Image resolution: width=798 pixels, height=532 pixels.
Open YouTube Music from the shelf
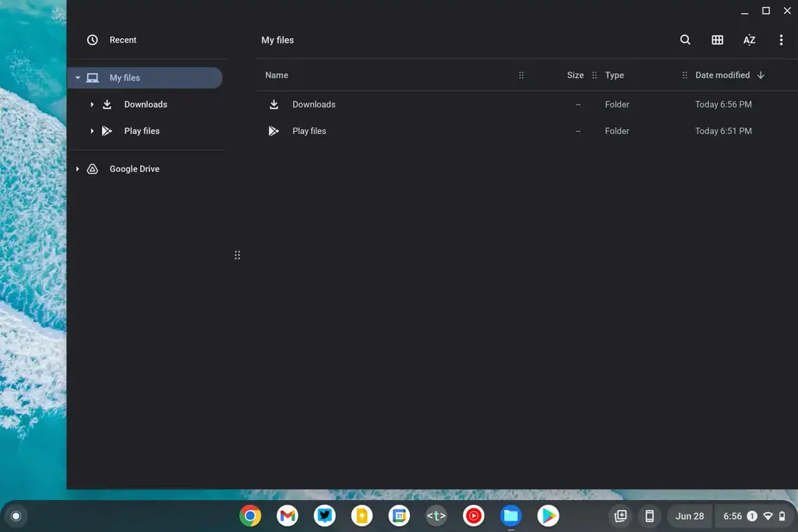pos(473,516)
